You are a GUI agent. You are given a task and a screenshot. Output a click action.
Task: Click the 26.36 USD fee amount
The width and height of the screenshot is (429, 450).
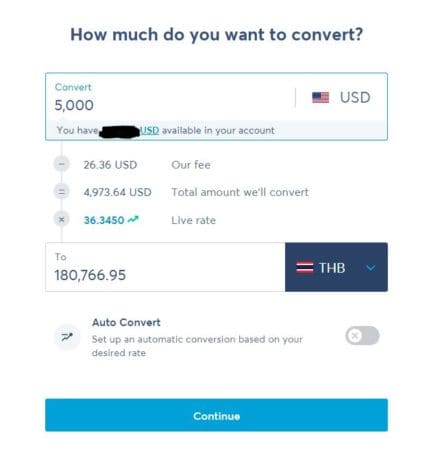[x=110, y=165]
